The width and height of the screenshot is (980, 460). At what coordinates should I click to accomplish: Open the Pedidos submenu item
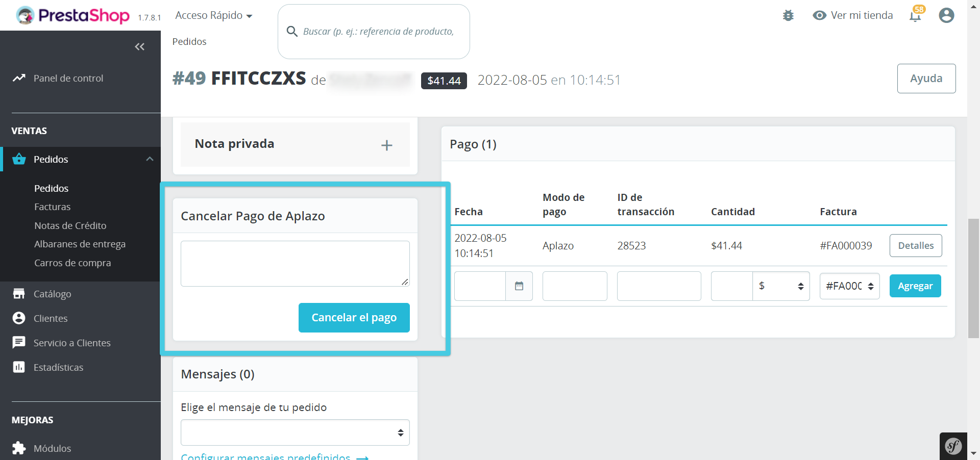51,188
